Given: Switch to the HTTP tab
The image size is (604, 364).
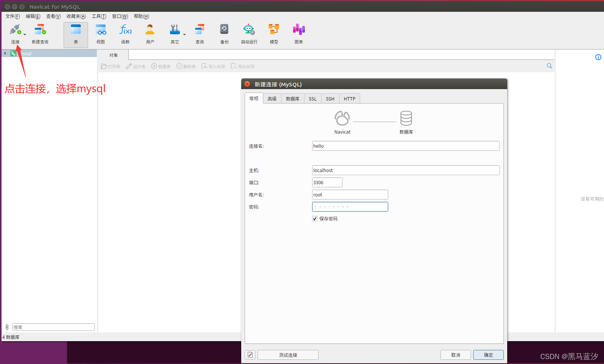Looking at the screenshot, I should (x=349, y=99).
